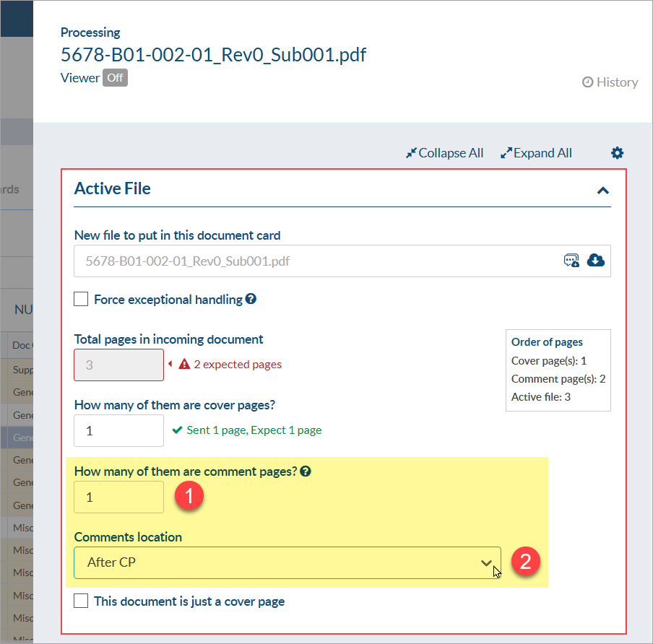Toggle the Viewer Off switch
This screenshot has height=644, width=653.
116,78
